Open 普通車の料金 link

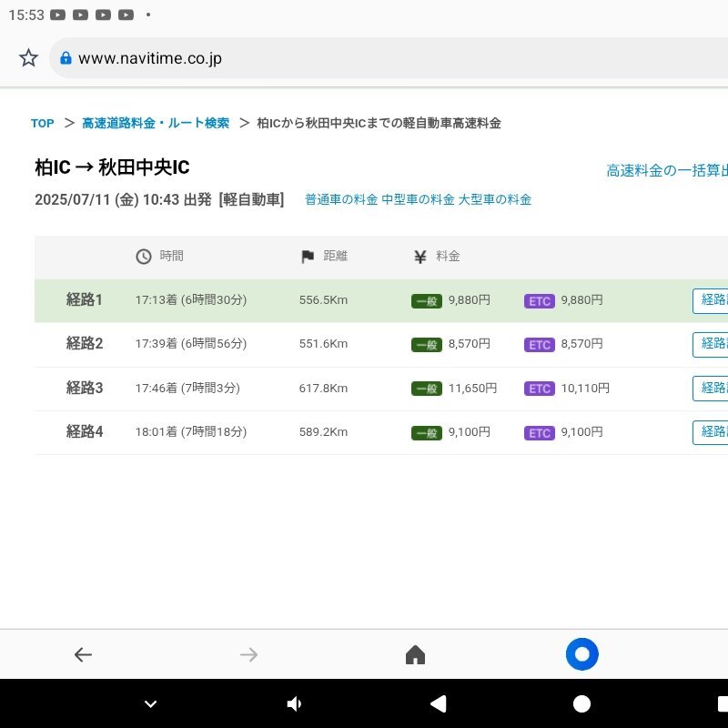pos(341,199)
